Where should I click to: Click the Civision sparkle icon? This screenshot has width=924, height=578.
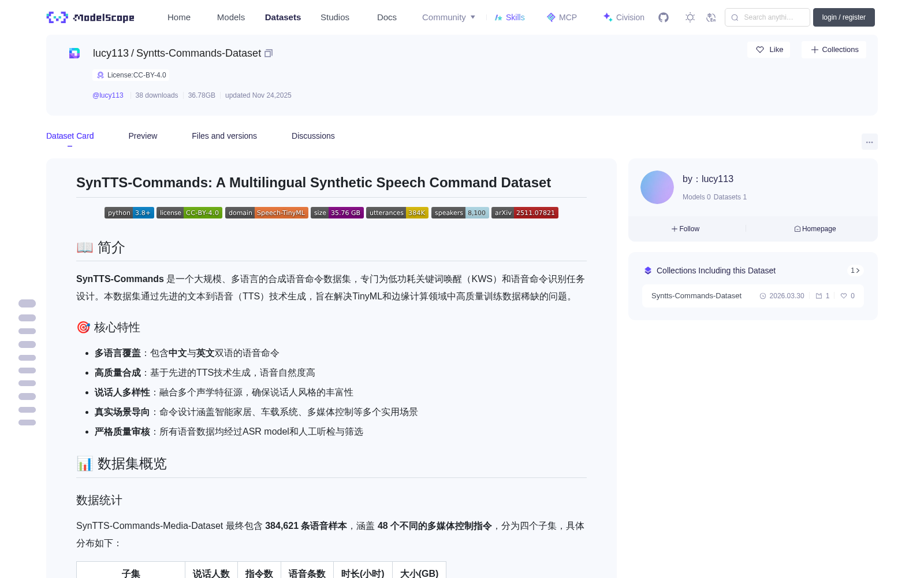[x=608, y=17]
